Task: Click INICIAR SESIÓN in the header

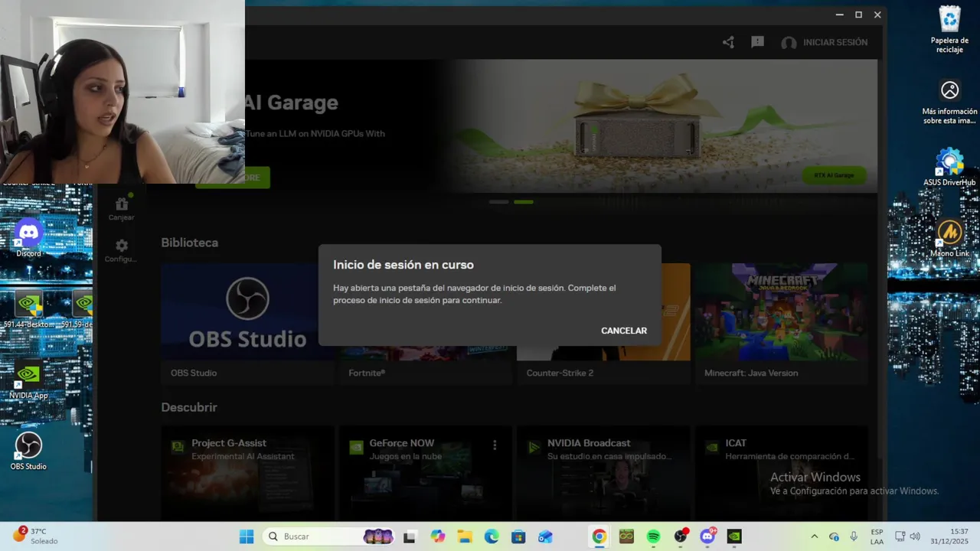Action: 835,42
